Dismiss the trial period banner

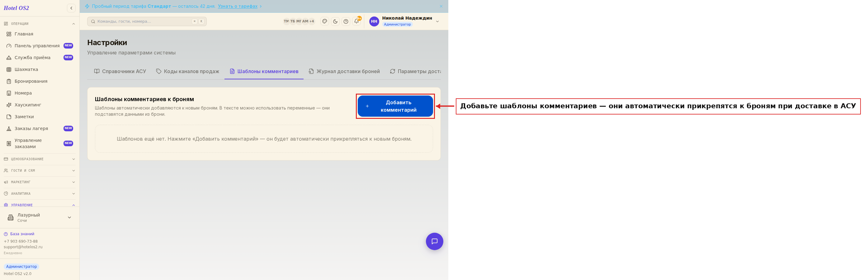click(441, 6)
